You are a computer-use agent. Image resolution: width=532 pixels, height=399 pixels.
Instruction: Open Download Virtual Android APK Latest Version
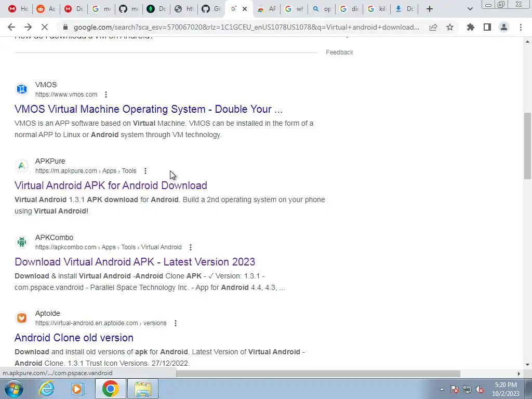(x=135, y=262)
